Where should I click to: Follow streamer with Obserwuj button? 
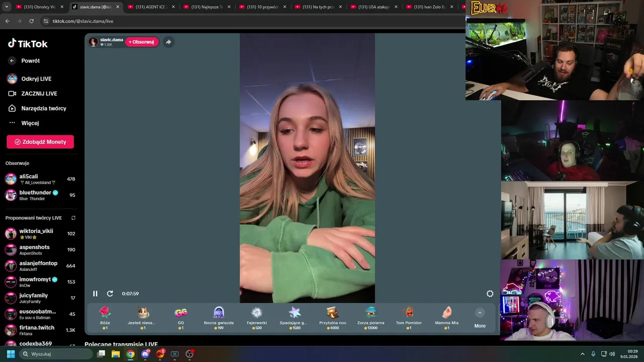pos(142,42)
